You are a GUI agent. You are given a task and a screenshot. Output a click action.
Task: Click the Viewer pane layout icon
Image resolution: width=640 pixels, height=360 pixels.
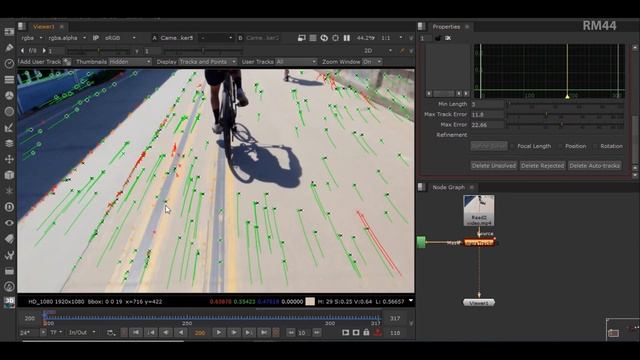(22, 27)
